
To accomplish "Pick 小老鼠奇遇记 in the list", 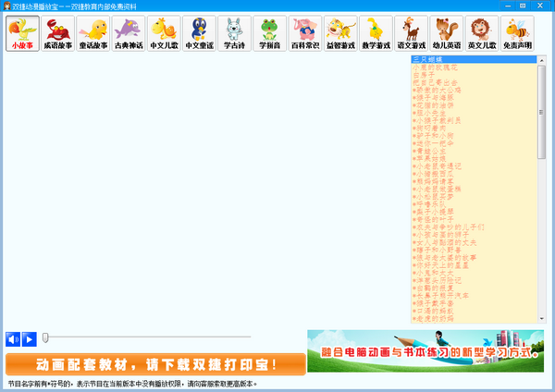I will (x=474, y=166).
